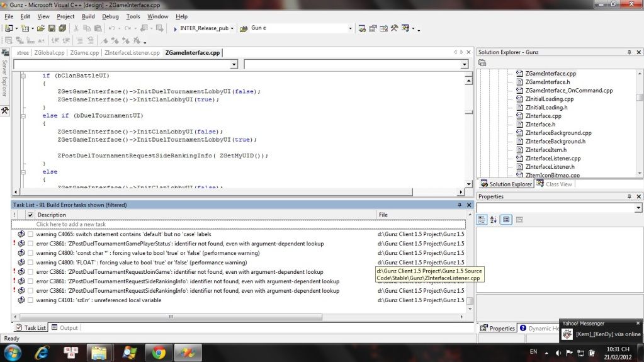Check the box for warning C4065 task
The width and height of the screenshot is (644, 362).
(30, 234)
